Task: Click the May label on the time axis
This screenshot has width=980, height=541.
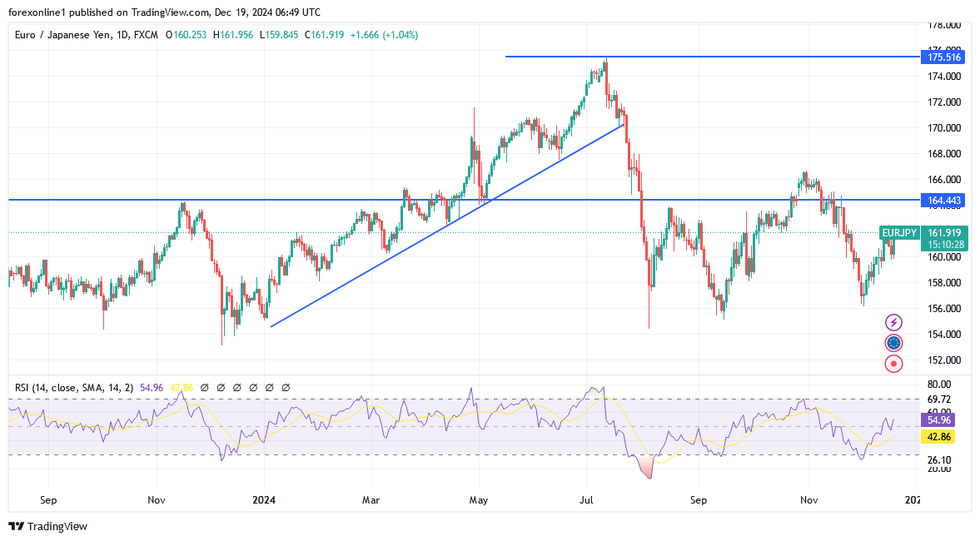Action: (x=479, y=499)
